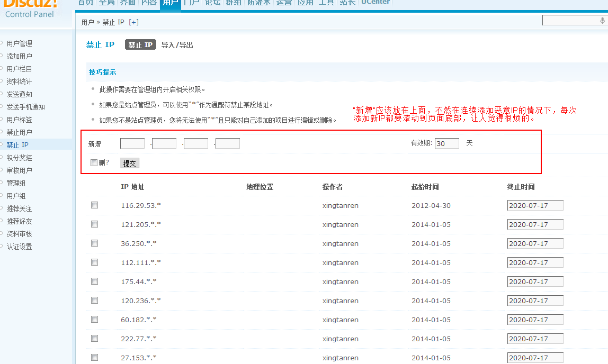The image size is (608, 364).
Task: Check the box for 121.205.*.*
Action: click(95, 224)
